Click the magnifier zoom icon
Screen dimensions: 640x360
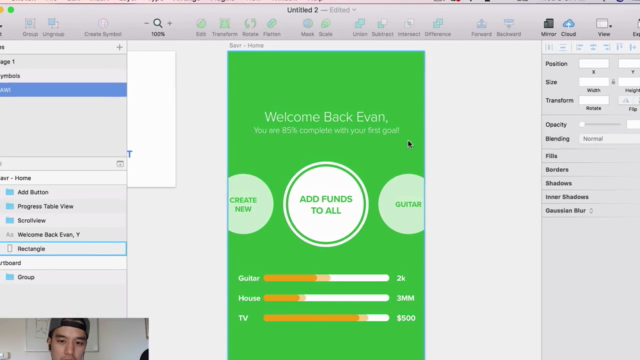[158, 23]
